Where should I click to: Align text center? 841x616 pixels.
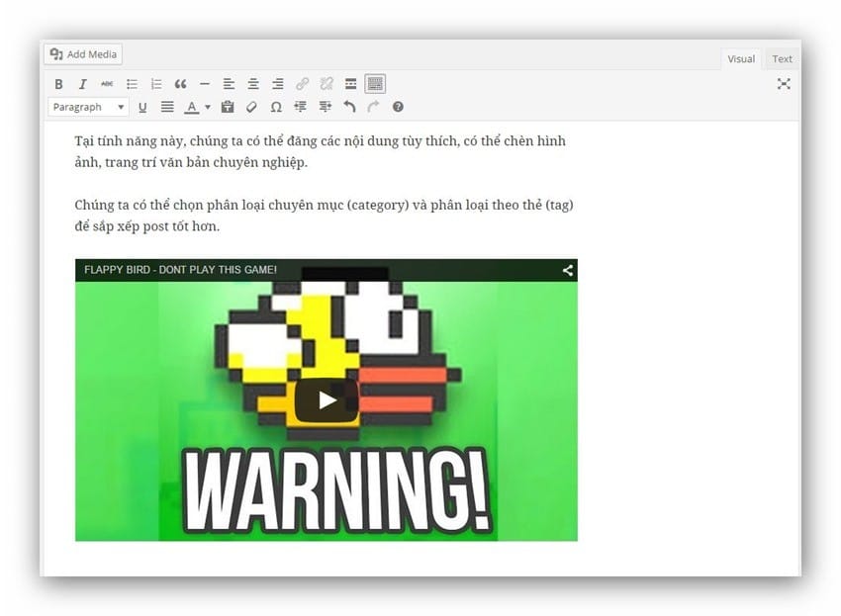pyautogui.click(x=253, y=84)
